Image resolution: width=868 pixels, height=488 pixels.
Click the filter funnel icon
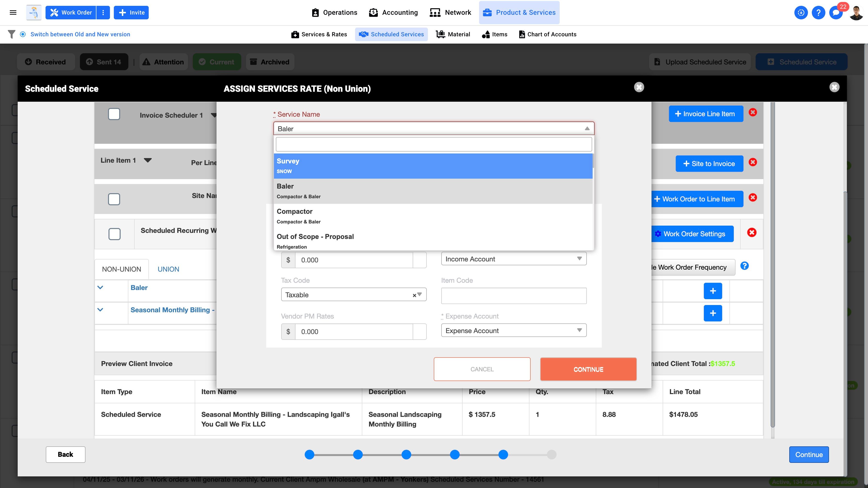(x=11, y=34)
